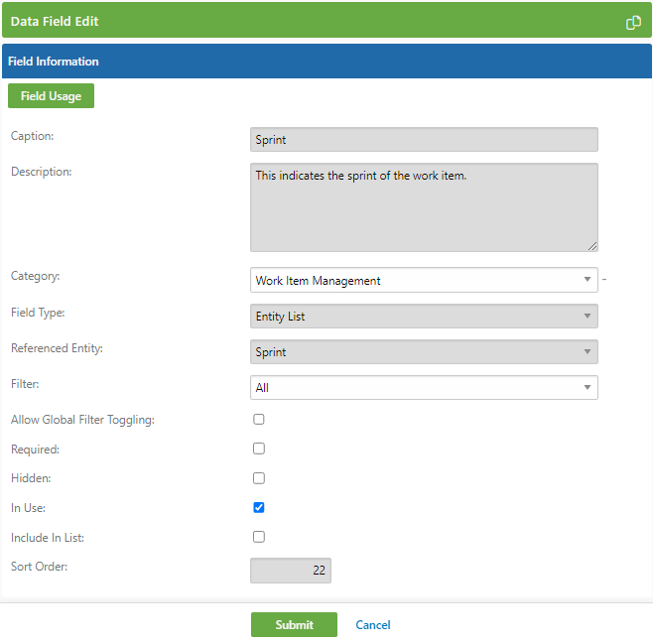The image size is (653, 644).
Task: Open the Referenced Entity dropdown
Action: 424,352
